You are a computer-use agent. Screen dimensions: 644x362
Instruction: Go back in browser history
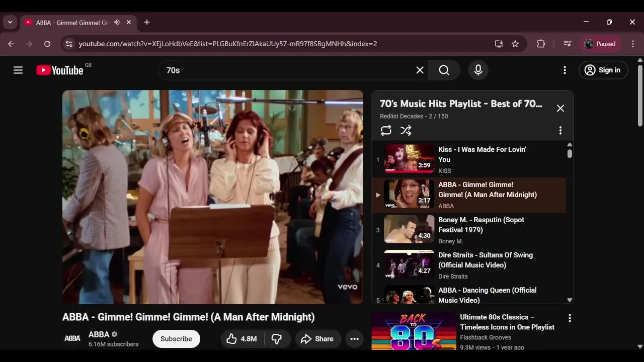click(x=11, y=44)
